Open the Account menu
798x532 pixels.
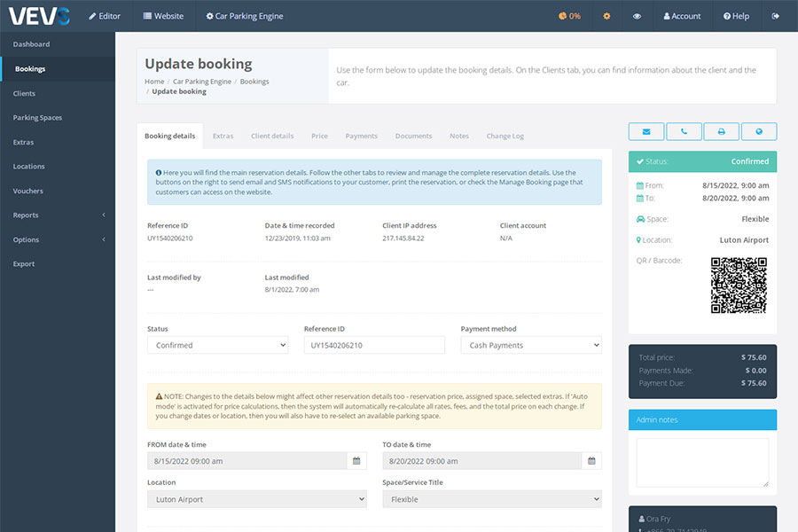tap(682, 16)
